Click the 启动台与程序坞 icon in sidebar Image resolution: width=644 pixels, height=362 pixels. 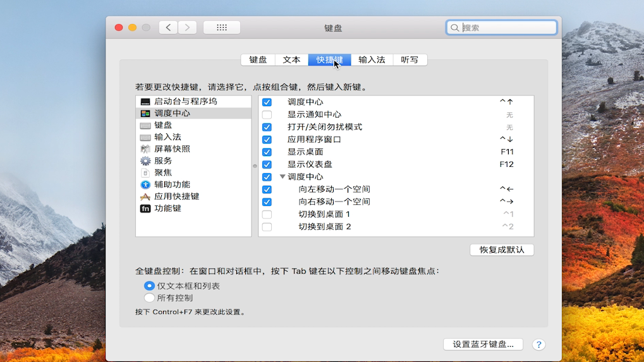[x=145, y=102]
